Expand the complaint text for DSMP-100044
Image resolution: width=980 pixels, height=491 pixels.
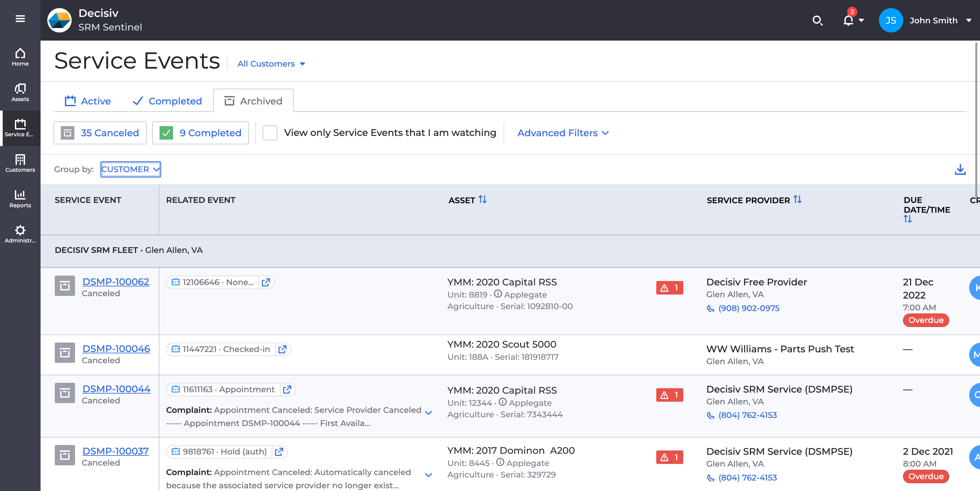pyautogui.click(x=428, y=412)
